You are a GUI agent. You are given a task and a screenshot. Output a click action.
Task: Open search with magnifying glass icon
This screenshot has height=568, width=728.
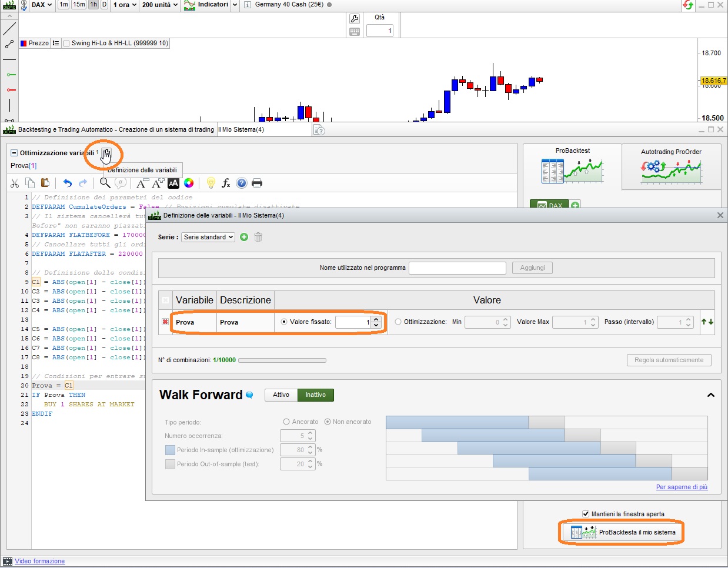pyautogui.click(x=105, y=183)
